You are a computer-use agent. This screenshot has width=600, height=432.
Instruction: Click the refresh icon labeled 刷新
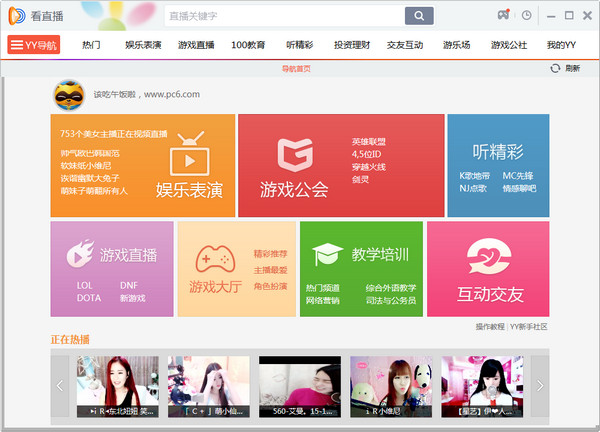(564, 68)
